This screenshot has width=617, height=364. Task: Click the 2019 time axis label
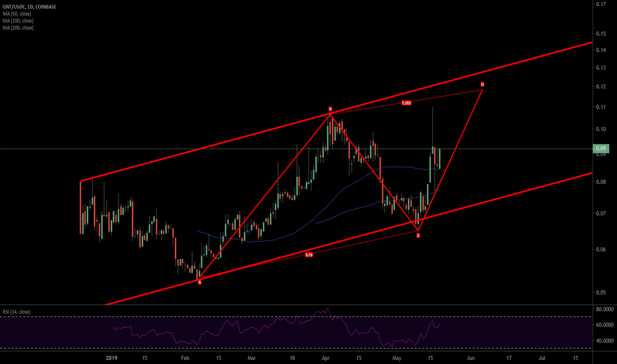point(112,358)
